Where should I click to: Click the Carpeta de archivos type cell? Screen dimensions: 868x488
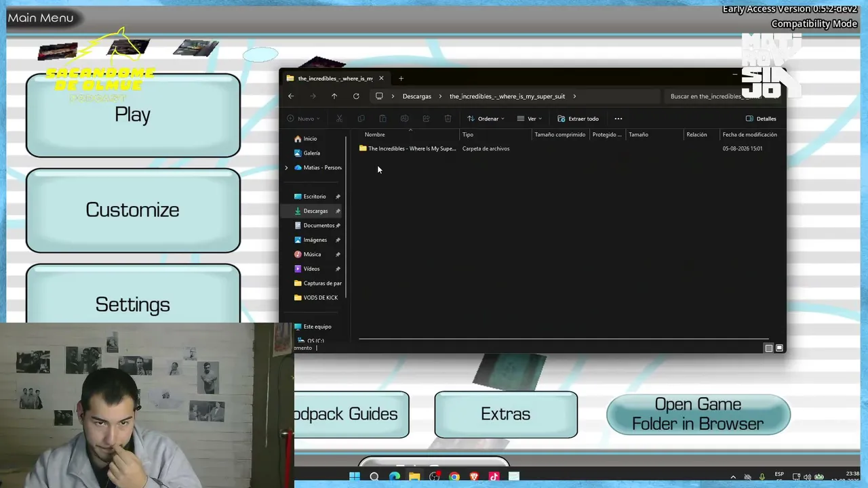(x=486, y=148)
